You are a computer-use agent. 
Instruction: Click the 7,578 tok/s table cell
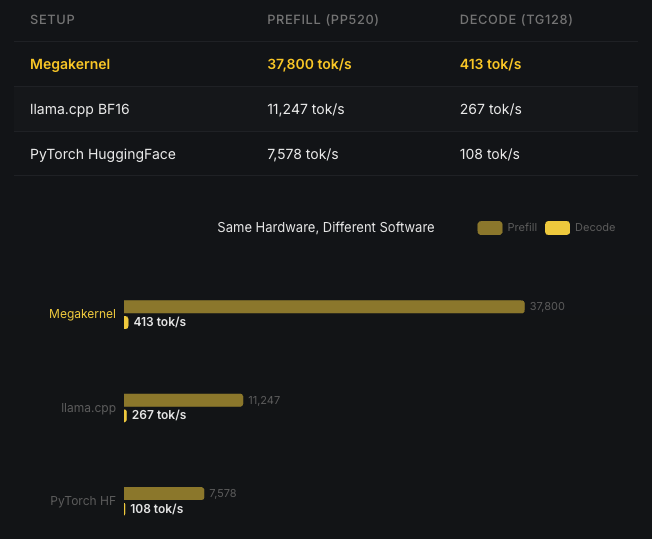coord(302,154)
